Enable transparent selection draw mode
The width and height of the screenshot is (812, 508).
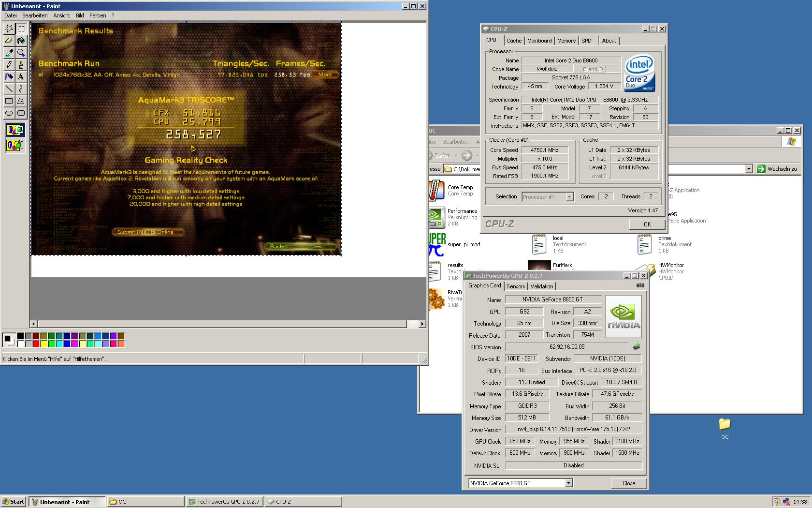coord(15,145)
